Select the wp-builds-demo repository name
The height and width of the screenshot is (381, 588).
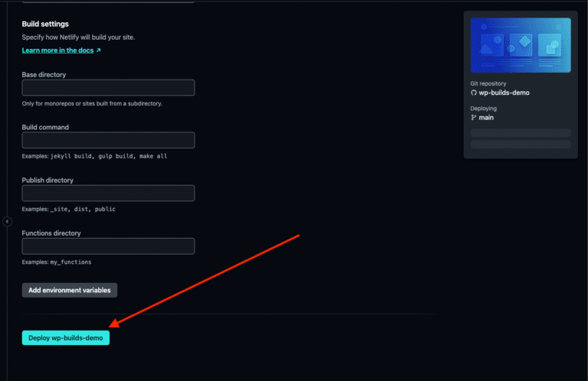pyautogui.click(x=504, y=93)
